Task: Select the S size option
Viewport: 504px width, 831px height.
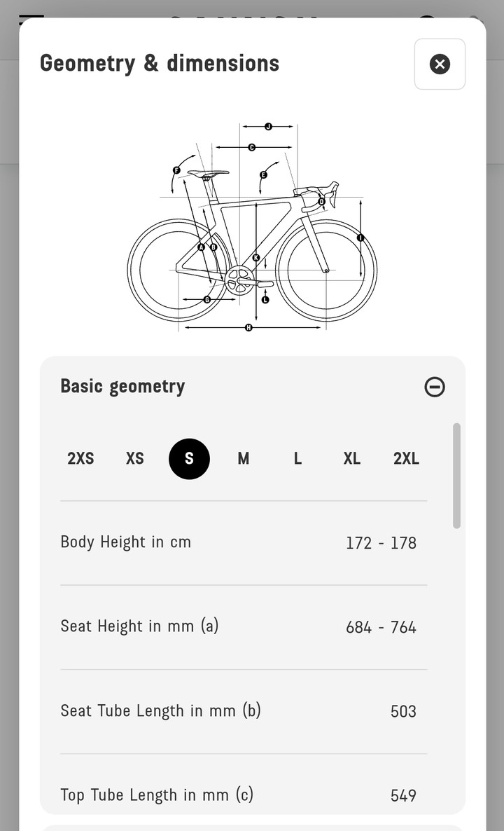Action: point(189,458)
